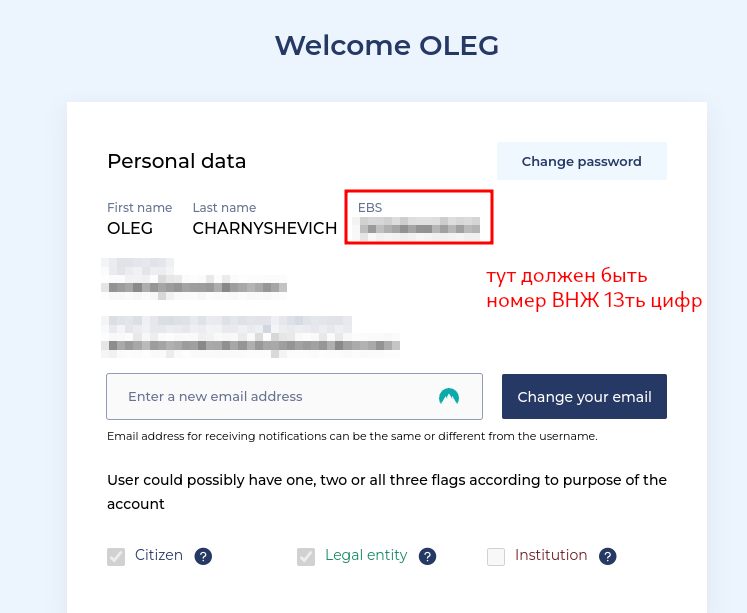
Task: Enable the Institution checkbox
Action: [496, 557]
